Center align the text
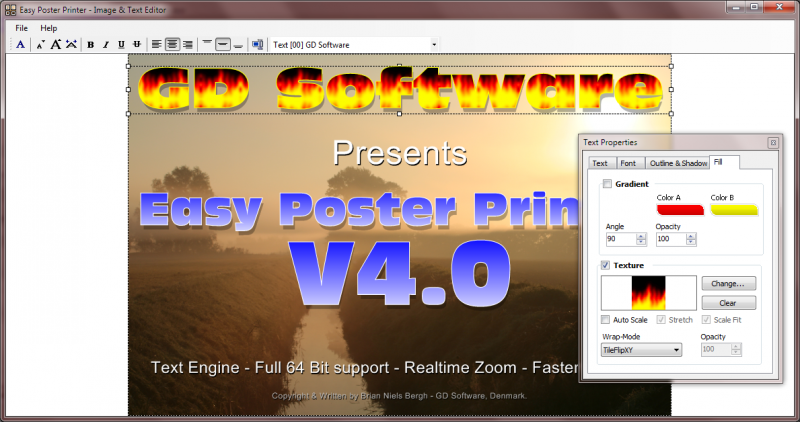The image size is (800, 422). (x=172, y=44)
